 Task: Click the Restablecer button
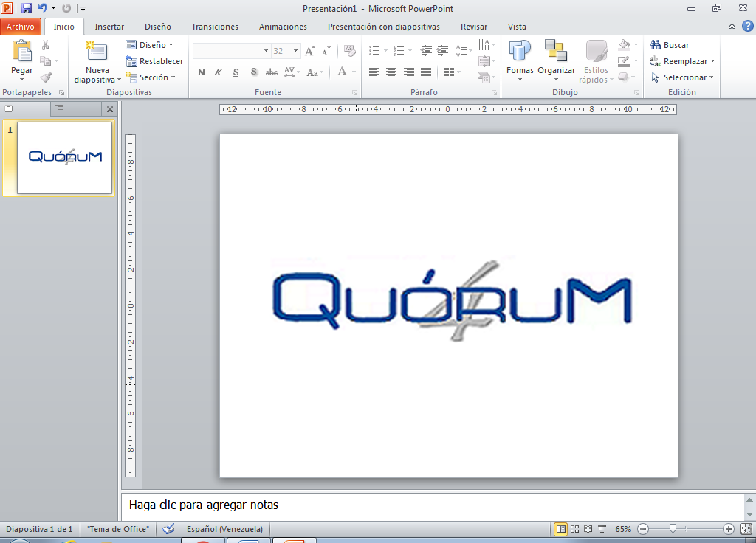point(154,61)
